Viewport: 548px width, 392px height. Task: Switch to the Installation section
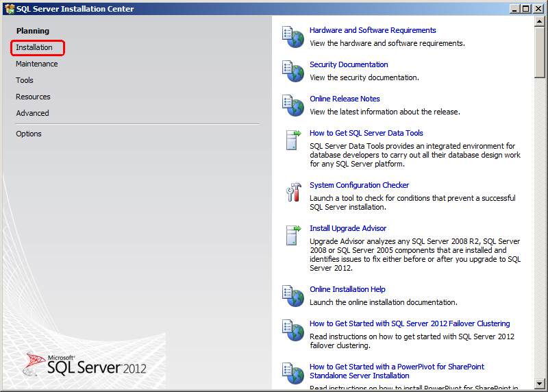(34, 47)
